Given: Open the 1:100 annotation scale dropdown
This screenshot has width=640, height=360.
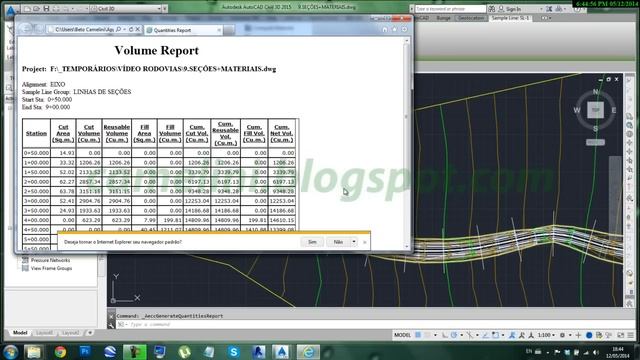Looking at the screenshot, I should pyautogui.click(x=546, y=335).
